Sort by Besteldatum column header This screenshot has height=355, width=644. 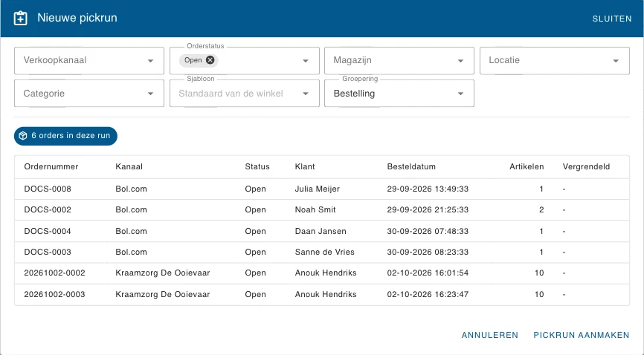pyautogui.click(x=411, y=166)
